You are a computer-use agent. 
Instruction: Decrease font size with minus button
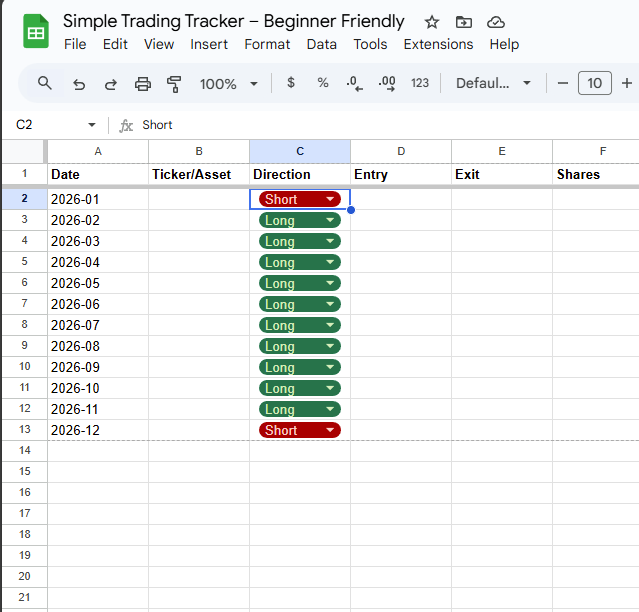[563, 83]
